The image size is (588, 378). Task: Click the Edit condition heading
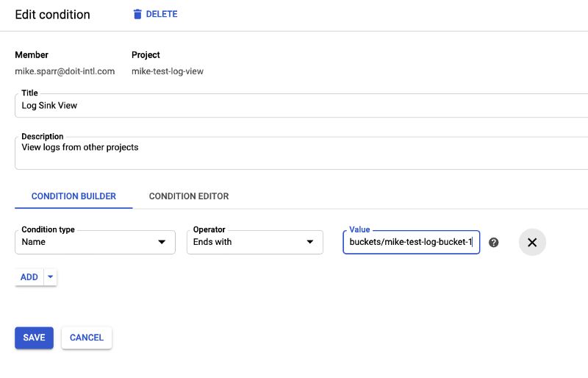[x=52, y=15]
